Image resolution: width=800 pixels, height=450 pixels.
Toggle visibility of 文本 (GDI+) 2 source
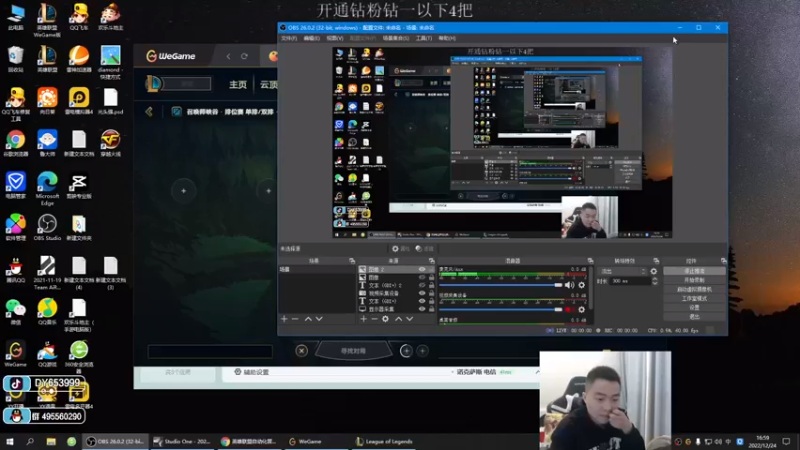[x=422, y=285]
